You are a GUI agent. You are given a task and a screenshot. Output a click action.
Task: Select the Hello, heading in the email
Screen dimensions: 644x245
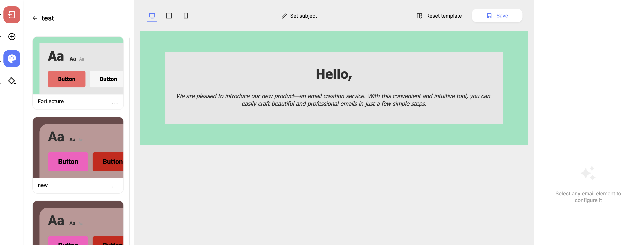(x=334, y=74)
